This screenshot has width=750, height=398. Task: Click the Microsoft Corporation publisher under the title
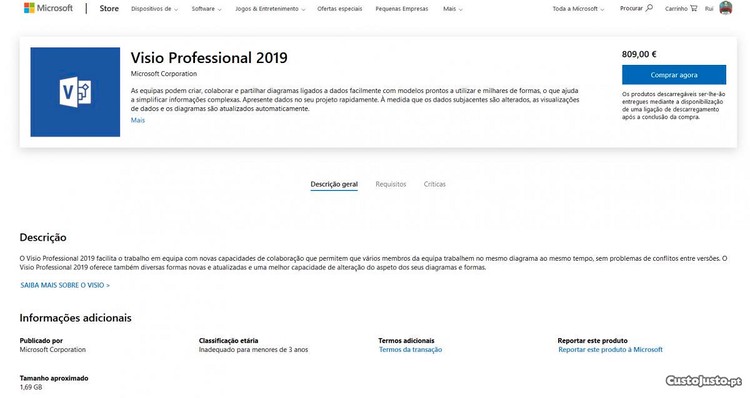164,74
